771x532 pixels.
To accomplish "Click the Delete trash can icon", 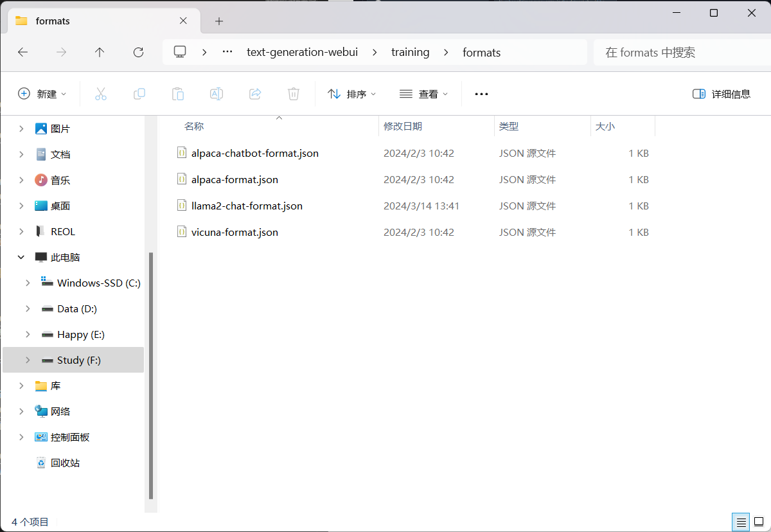I will pos(294,94).
